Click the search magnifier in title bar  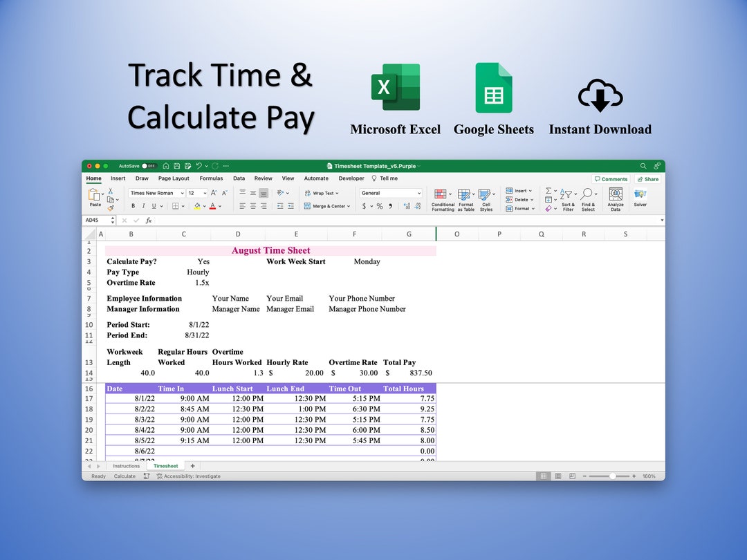click(643, 166)
